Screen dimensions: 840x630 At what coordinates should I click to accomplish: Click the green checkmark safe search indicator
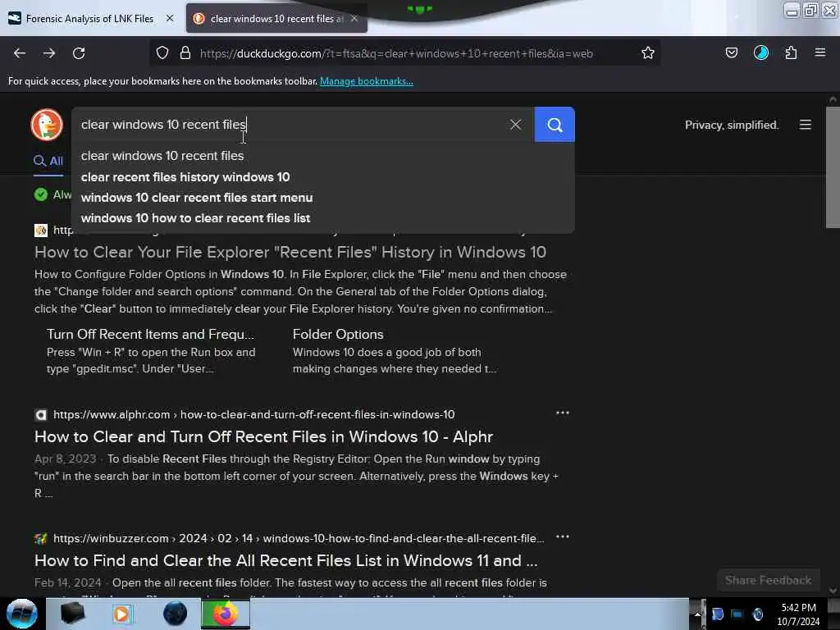tap(41, 194)
